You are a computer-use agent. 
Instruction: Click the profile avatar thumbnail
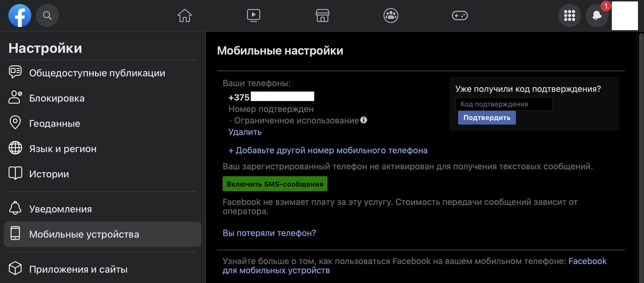[625, 15]
